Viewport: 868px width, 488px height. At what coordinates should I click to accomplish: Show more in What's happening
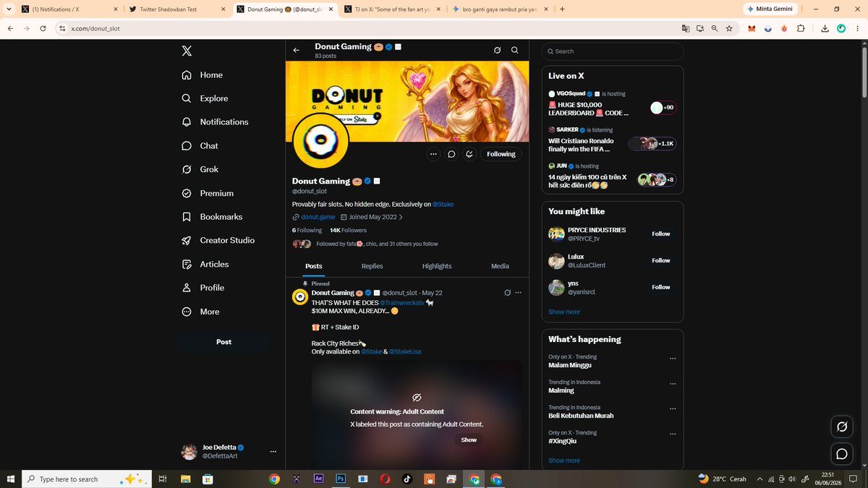[563, 461]
